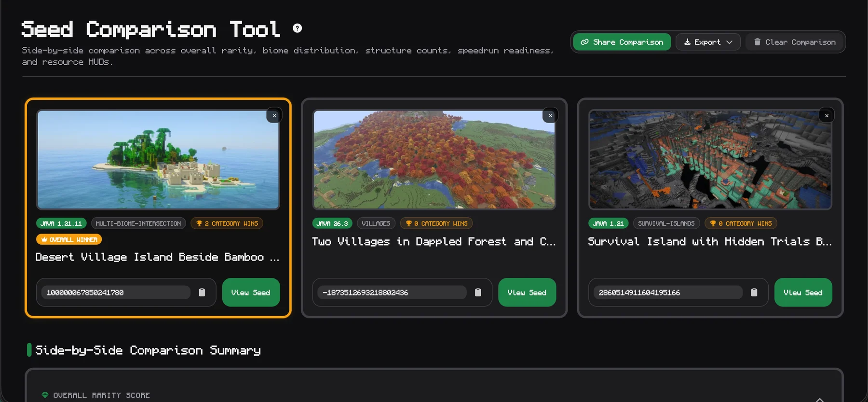
Task: Copy seed -1873512693218802436 with clipboard icon
Action: (478, 292)
